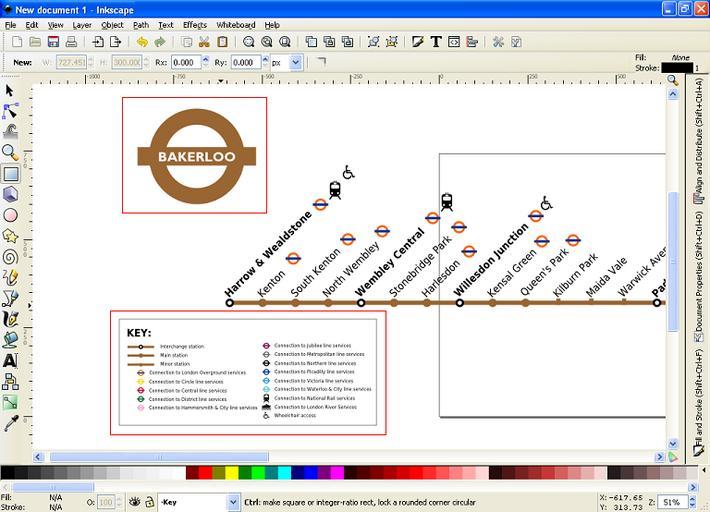Image resolution: width=710 pixels, height=512 pixels.
Task: Open Text and Font dialog icon
Action: 436,42
